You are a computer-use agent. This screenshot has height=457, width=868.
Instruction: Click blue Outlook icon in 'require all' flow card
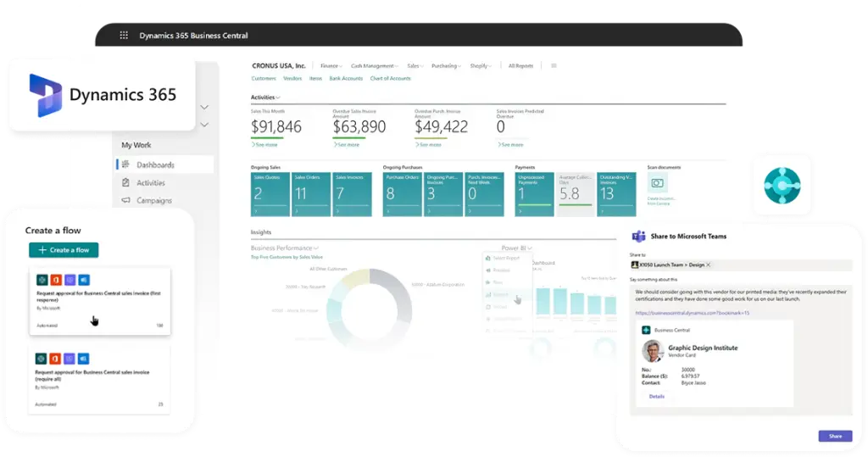83,359
